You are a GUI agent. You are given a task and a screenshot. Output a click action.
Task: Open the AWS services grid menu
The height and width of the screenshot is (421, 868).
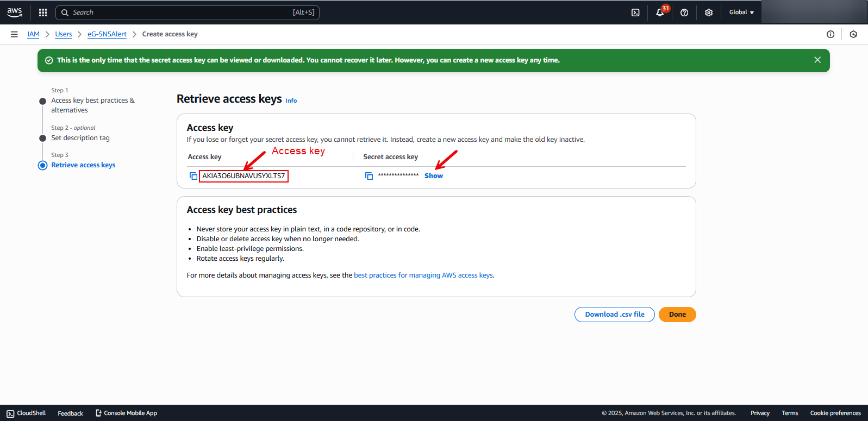(x=43, y=12)
